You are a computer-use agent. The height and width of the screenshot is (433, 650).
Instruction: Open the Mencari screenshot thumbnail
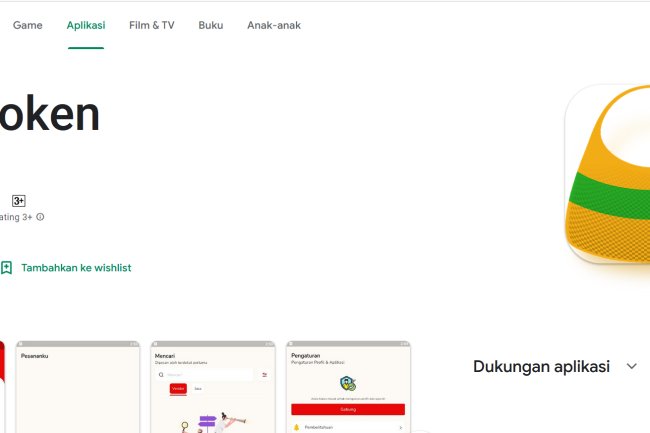212,388
